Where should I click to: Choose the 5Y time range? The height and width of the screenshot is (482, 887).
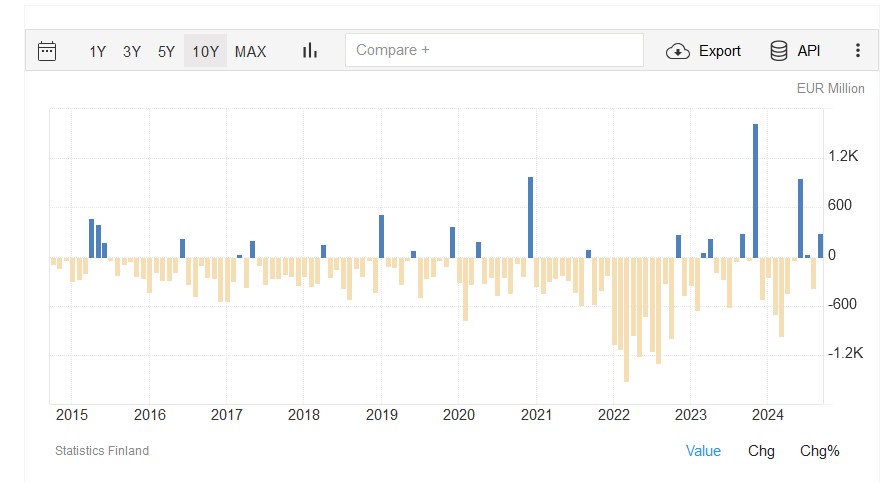click(166, 51)
